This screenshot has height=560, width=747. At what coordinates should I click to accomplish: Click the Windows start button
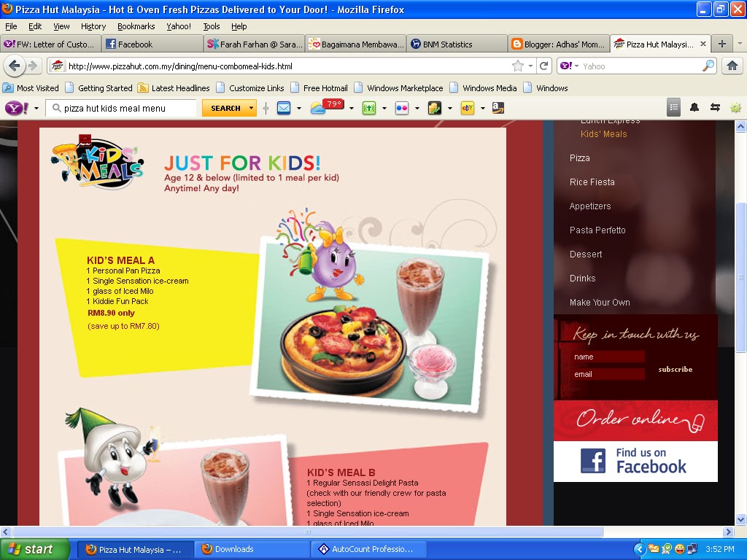click(34, 549)
